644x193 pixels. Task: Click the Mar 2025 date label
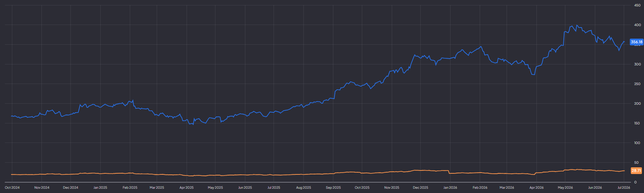[157, 188]
